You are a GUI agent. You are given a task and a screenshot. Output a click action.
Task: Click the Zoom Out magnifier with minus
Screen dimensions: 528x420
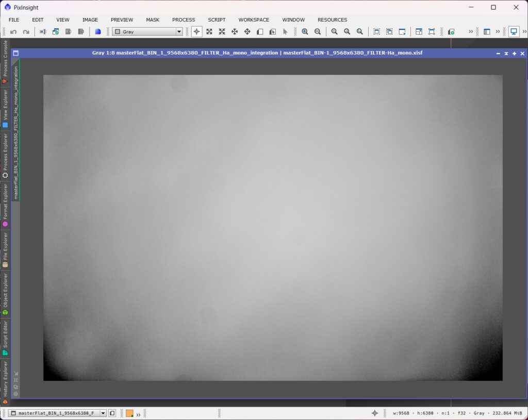coord(318,31)
